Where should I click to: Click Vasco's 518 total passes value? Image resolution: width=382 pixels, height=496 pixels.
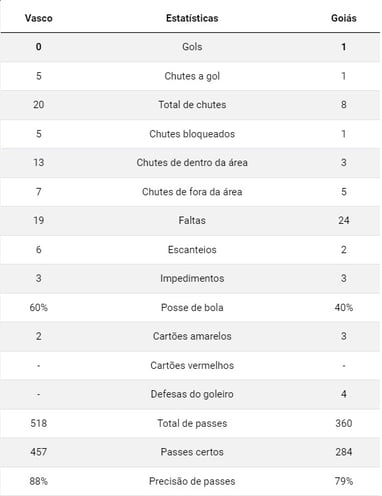(x=38, y=423)
